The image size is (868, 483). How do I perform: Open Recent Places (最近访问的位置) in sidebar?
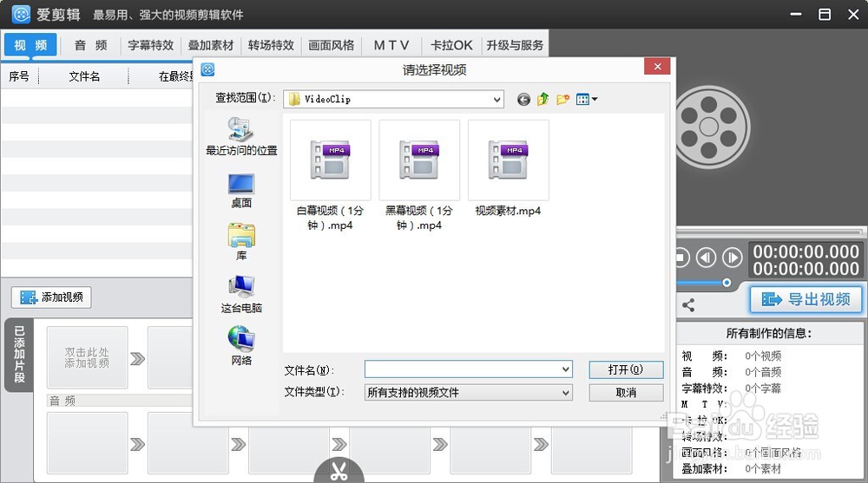pyautogui.click(x=241, y=137)
